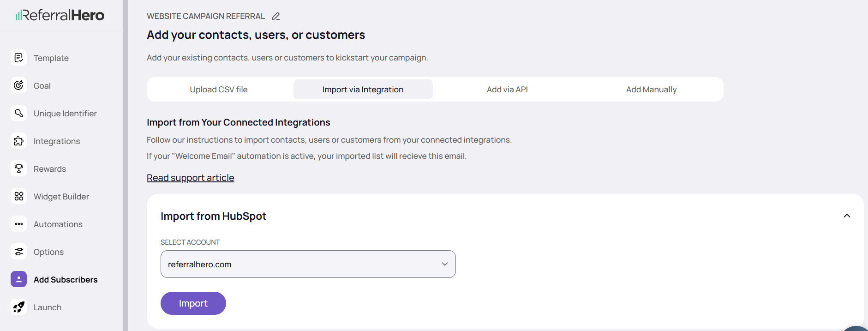Screen dimensions: 868x331
Task: Click the ReferralHero logo
Action: tap(60, 15)
